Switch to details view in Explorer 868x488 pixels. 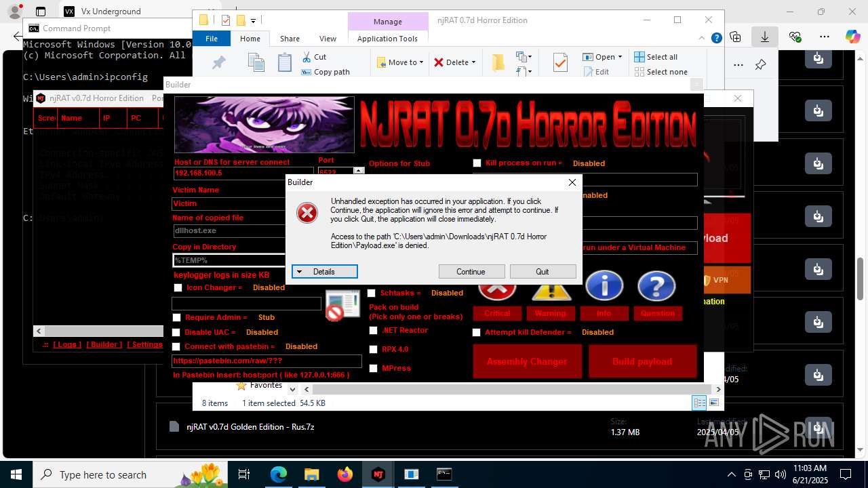699,403
